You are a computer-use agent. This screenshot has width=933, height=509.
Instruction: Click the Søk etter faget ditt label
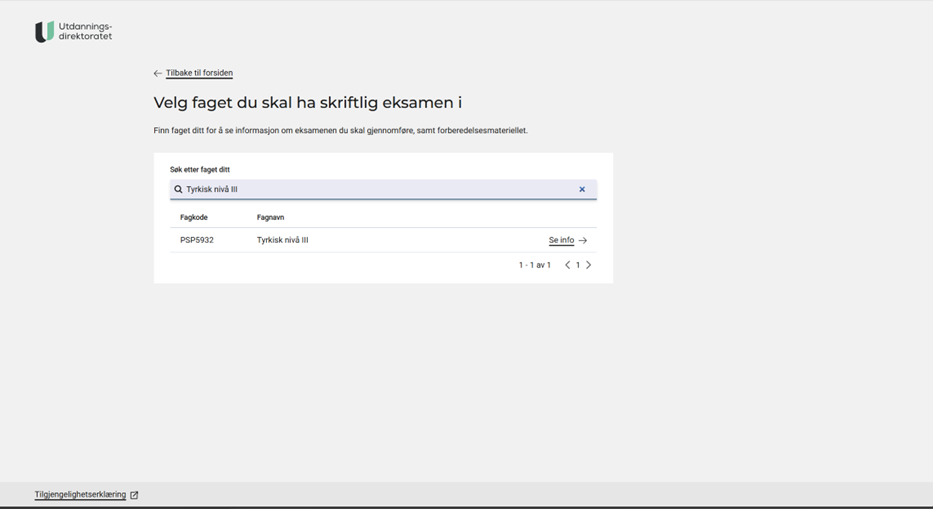200,169
